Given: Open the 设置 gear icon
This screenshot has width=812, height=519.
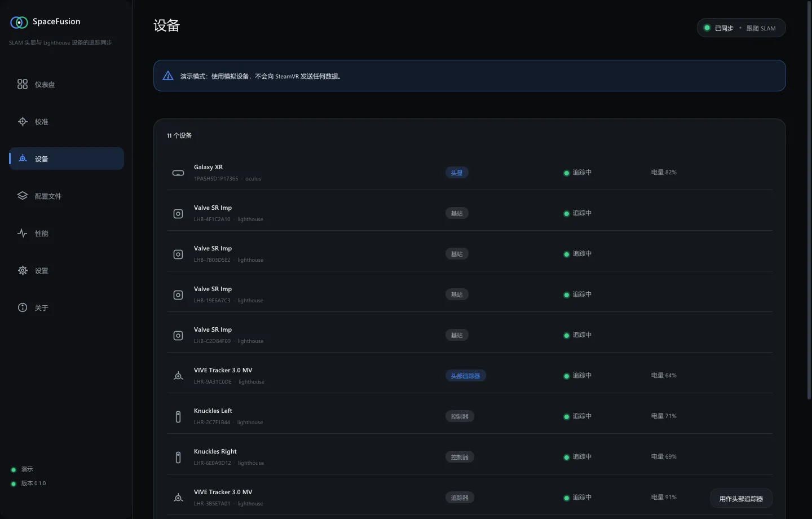Looking at the screenshot, I should point(23,271).
